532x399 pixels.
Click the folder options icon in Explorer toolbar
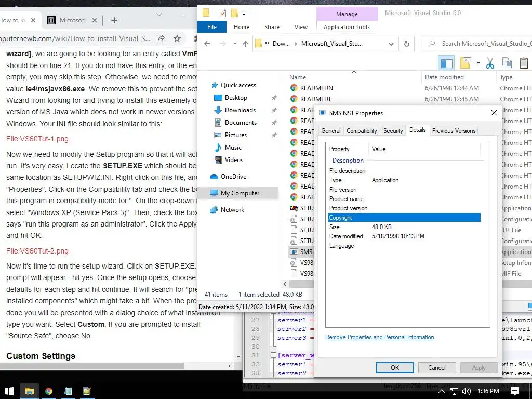pos(466,63)
